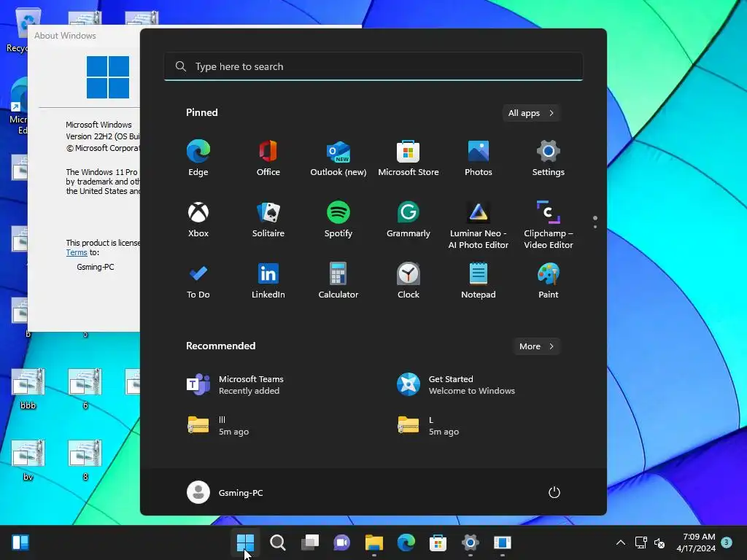This screenshot has height=560, width=747.
Task: Click the About Windows title bar
Action: click(x=84, y=36)
